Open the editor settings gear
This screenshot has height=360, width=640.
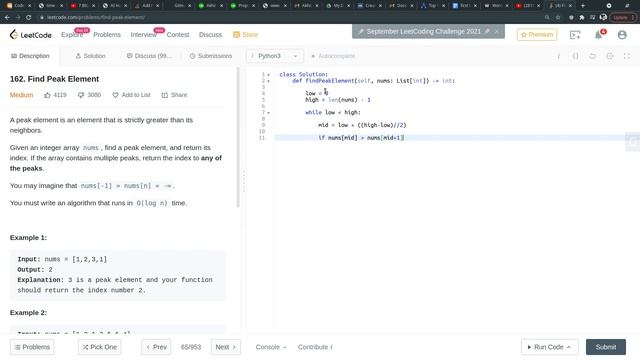point(609,56)
